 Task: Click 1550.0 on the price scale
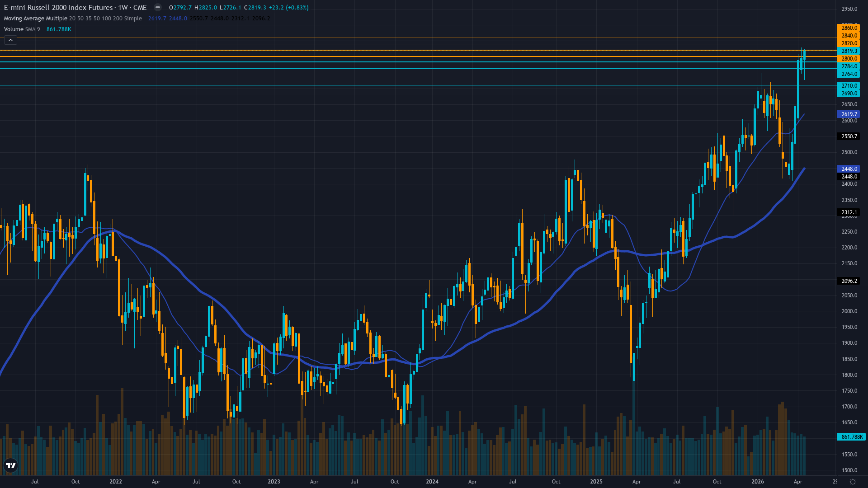click(x=849, y=455)
